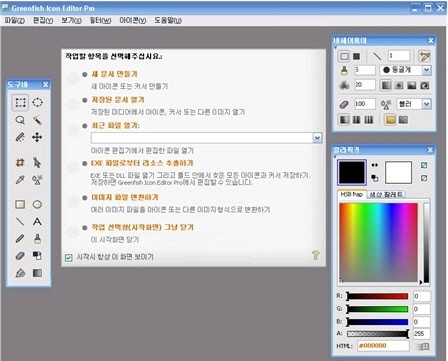Toggle radial gradient type
This screenshot has height=361, width=448.
pos(399,86)
